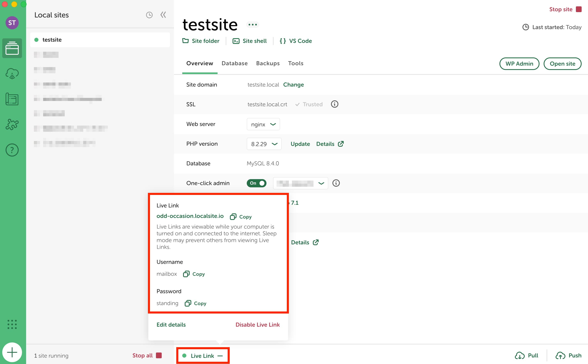The width and height of the screenshot is (588, 364).
Task: Select the Local sites sidebar icon
Action: pos(12,48)
